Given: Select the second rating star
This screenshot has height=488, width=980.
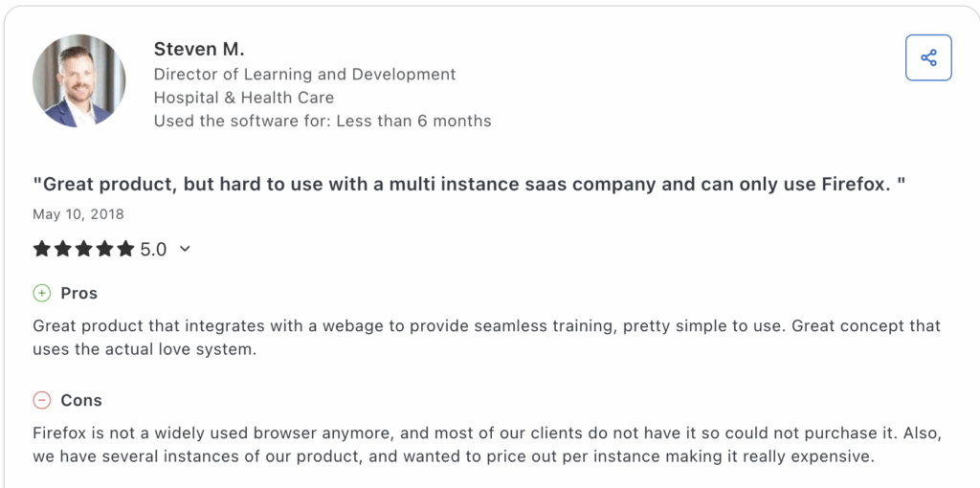Looking at the screenshot, I should (63, 249).
